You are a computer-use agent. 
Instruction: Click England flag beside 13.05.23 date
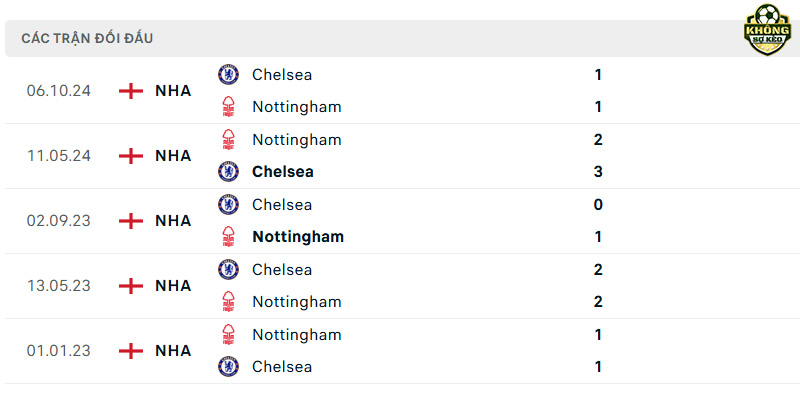[131, 286]
